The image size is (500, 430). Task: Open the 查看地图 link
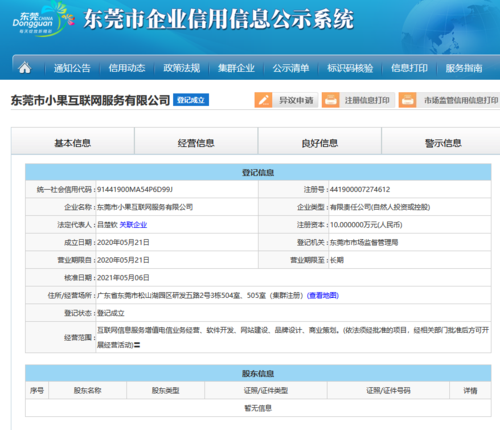click(323, 295)
